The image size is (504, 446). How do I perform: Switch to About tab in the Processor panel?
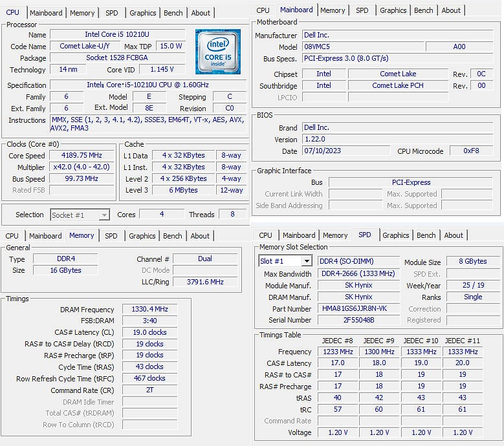[201, 12]
